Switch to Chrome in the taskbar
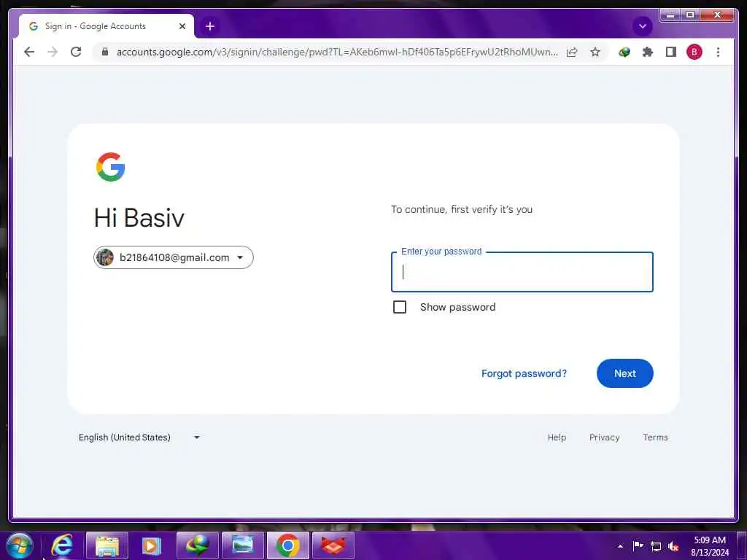 coord(287,545)
